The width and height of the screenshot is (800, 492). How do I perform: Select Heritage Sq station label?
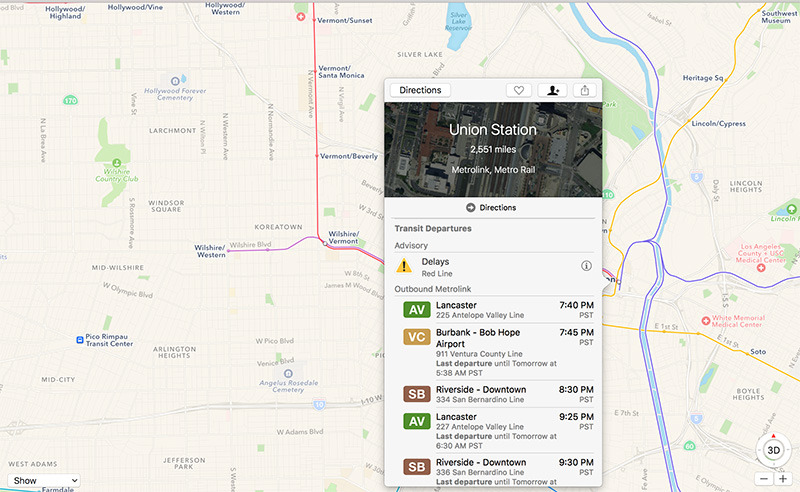703,78
